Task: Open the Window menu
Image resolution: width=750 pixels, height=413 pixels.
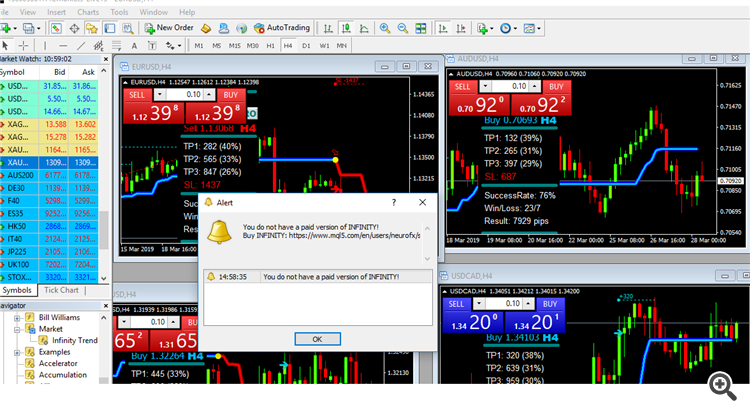Action: [154, 12]
